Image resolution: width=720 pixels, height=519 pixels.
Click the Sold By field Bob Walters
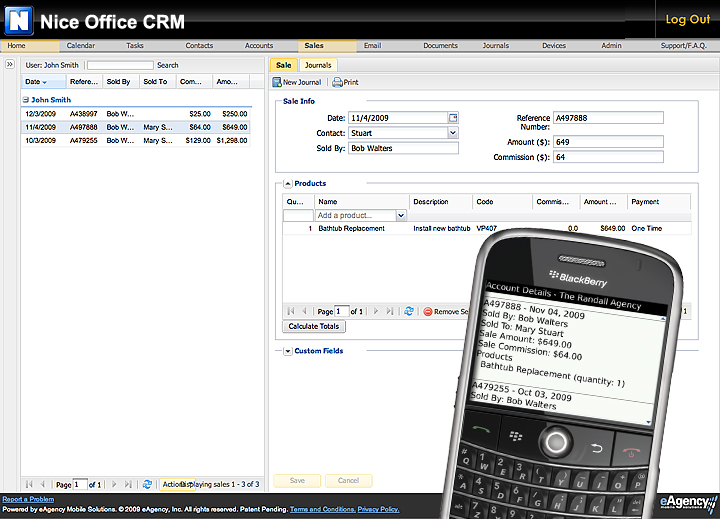click(403, 148)
